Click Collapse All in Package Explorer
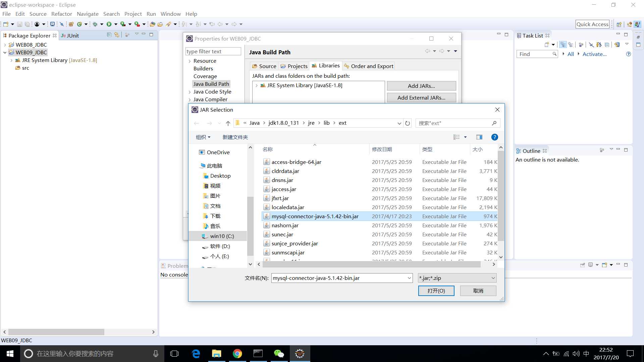644x362 pixels. tap(109, 35)
